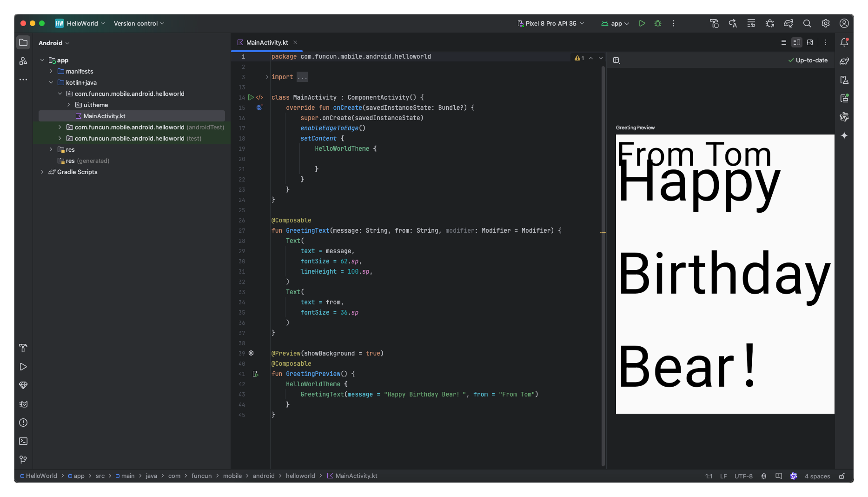Close the MainActivity.kt tab
The height and width of the screenshot is (497, 868).
point(295,42)
